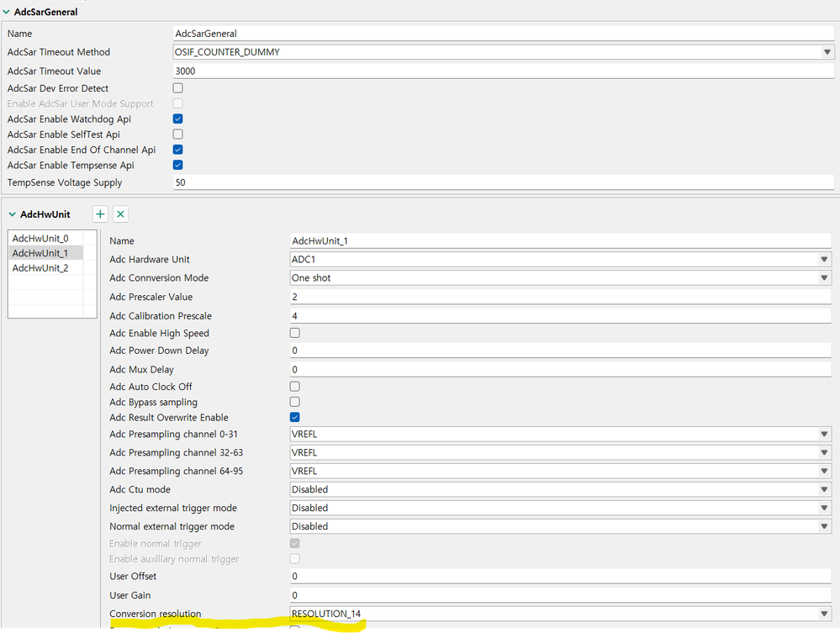The width and height of the screenshot is (840, 633).
Task: Select AdcHwUnit_2 in the list
Action: click(45, 268)
